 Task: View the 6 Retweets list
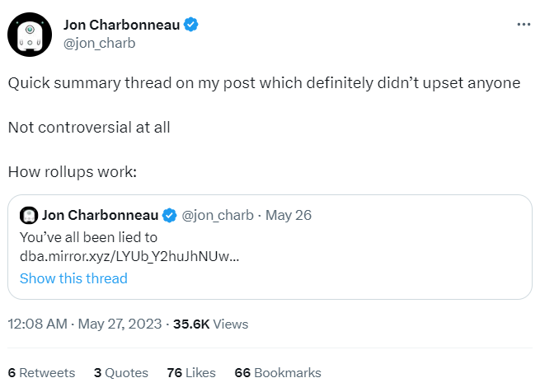point(41,372)
